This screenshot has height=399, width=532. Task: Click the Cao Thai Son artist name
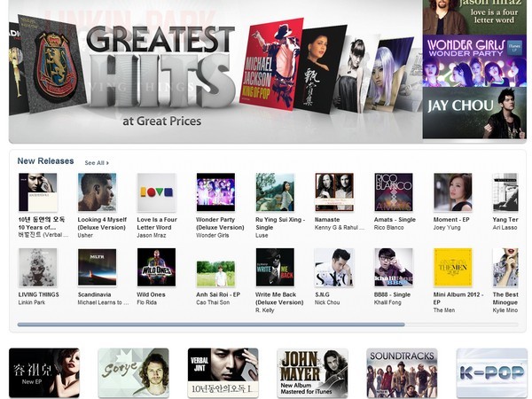pos(213,302)
